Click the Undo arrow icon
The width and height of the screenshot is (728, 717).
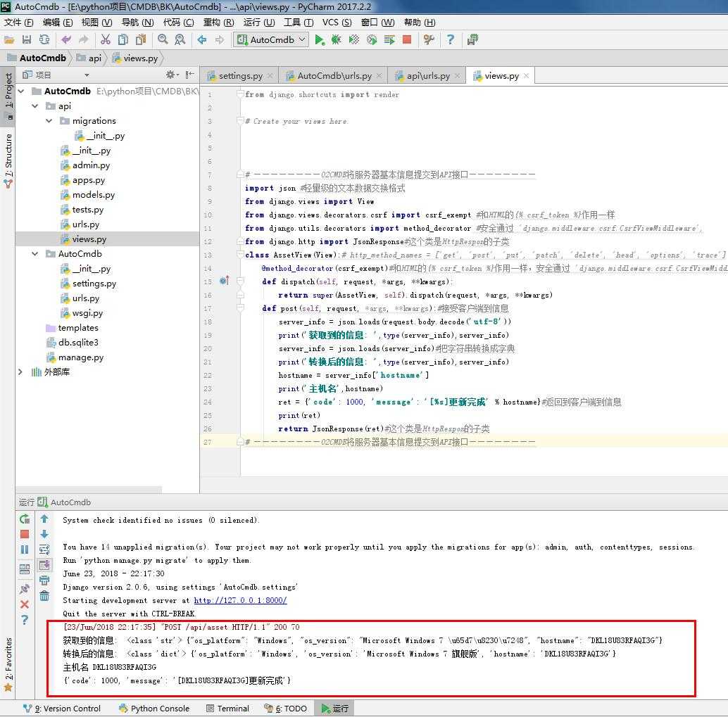tap(66, 40)
